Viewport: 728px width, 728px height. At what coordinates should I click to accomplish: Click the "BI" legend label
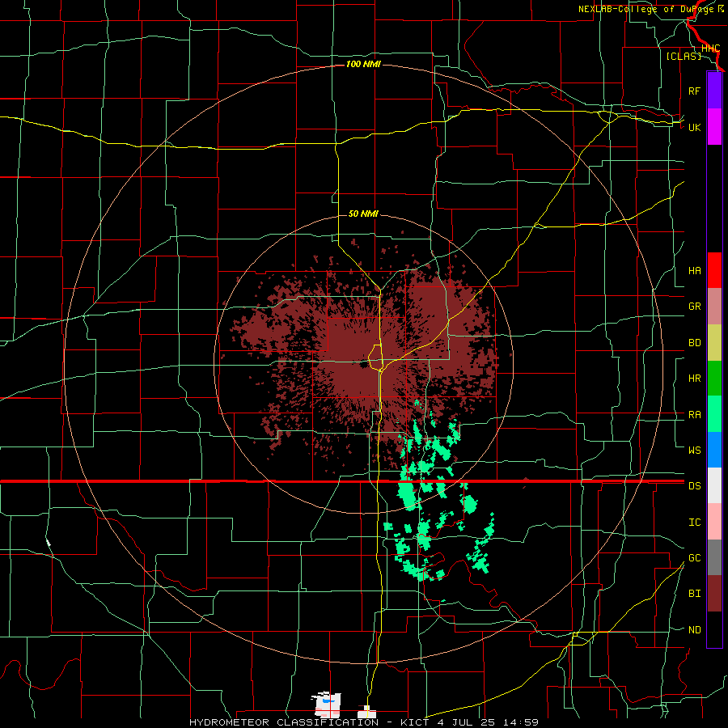[x=694, y=594]
